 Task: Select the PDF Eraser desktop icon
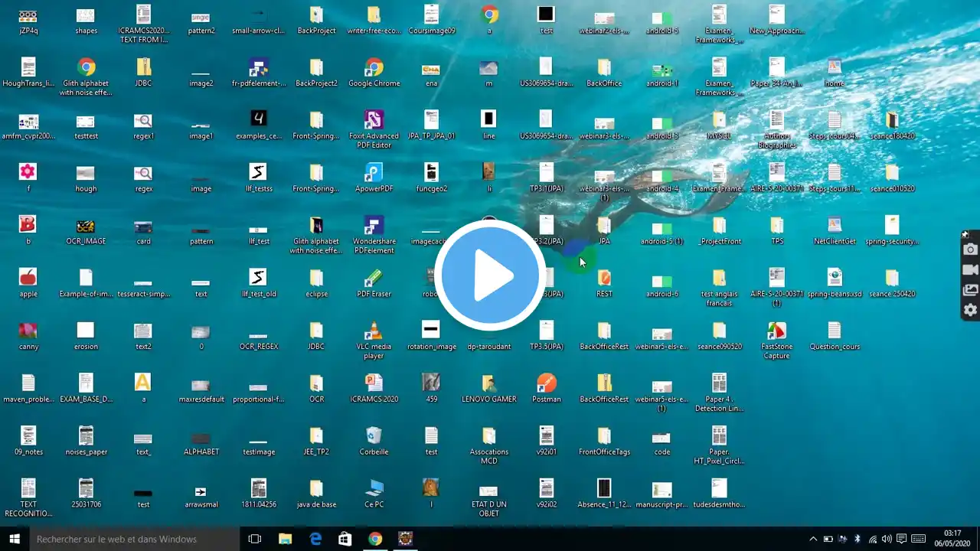374,284
